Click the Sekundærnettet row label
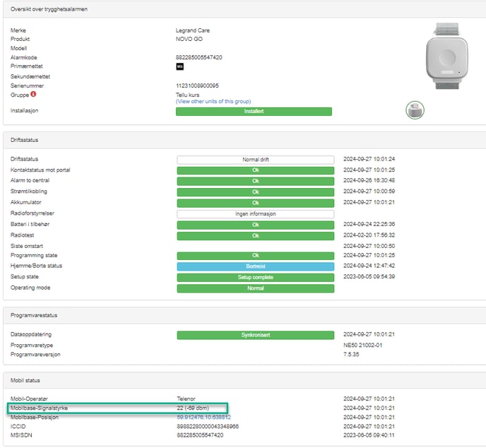Image resolution: width=486 pixels, height=448 pixels. point(30,76)
